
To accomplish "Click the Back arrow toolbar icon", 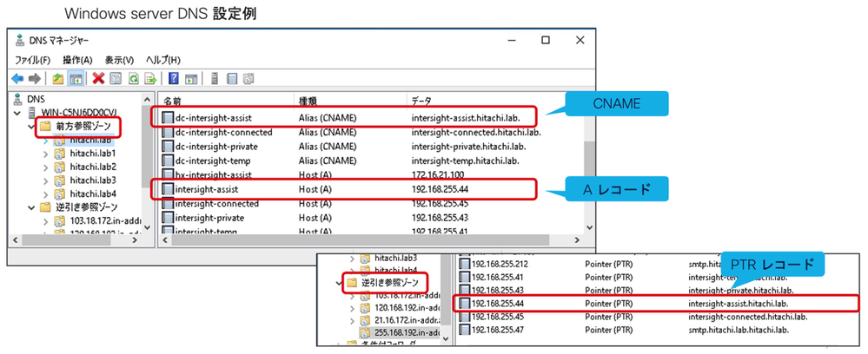I will click(x=17, y=79).
